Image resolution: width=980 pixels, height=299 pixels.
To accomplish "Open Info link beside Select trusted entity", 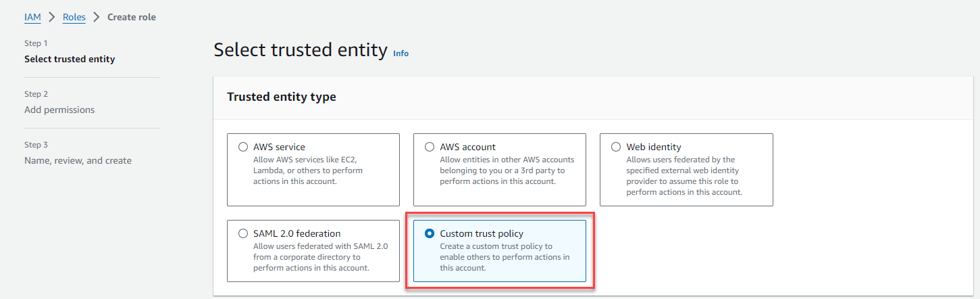I will (401, 53).
